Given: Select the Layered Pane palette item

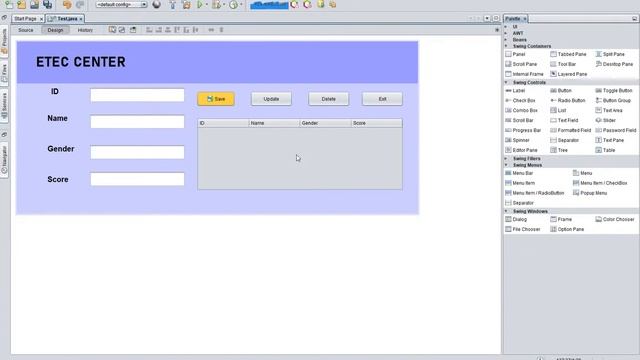Looking at the screenshot, I should tap(568, 74).
